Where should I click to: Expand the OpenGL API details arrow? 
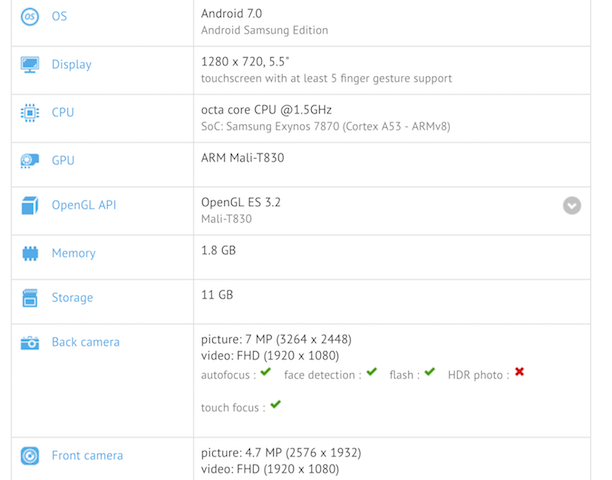[x=572, y=206]
